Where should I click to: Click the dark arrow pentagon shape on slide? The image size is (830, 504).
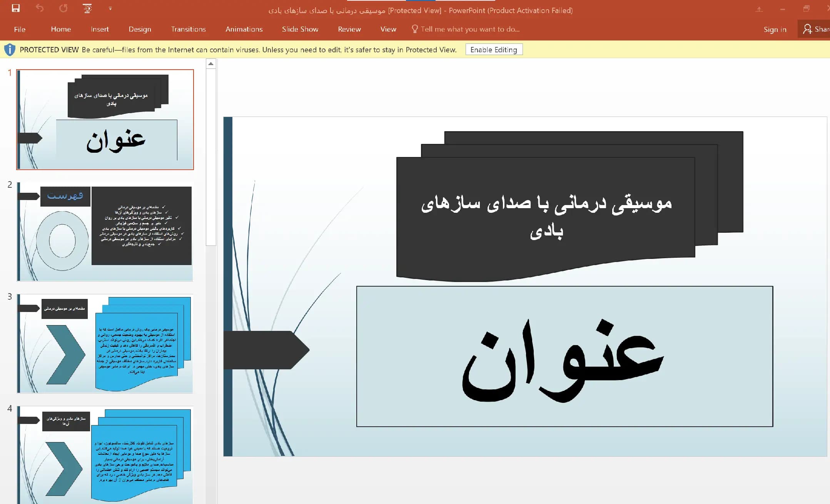(x=266, y=350)
